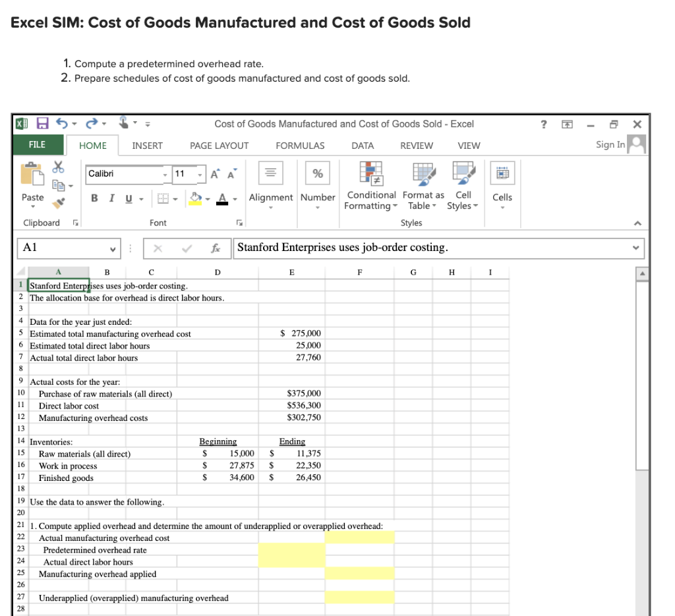The height and width of the screenshot is (616, 675).
Task: Open the Name Box A1 dropdown
Action: (x=113, y=249)
